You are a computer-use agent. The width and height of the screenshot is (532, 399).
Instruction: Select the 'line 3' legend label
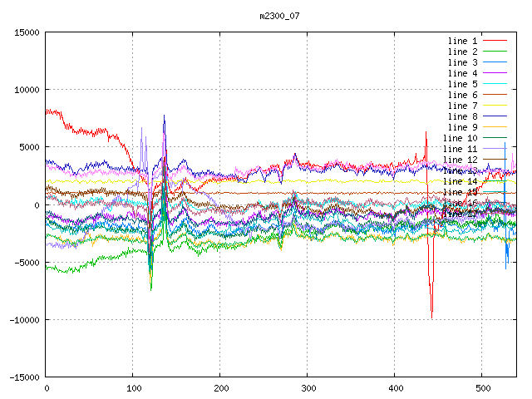[462, 62]
